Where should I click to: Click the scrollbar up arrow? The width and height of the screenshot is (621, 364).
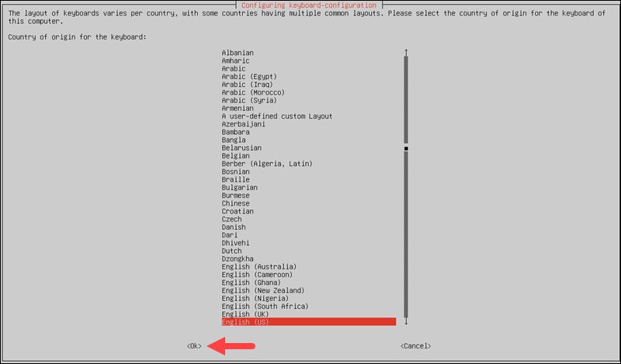(x=406, y=52)
